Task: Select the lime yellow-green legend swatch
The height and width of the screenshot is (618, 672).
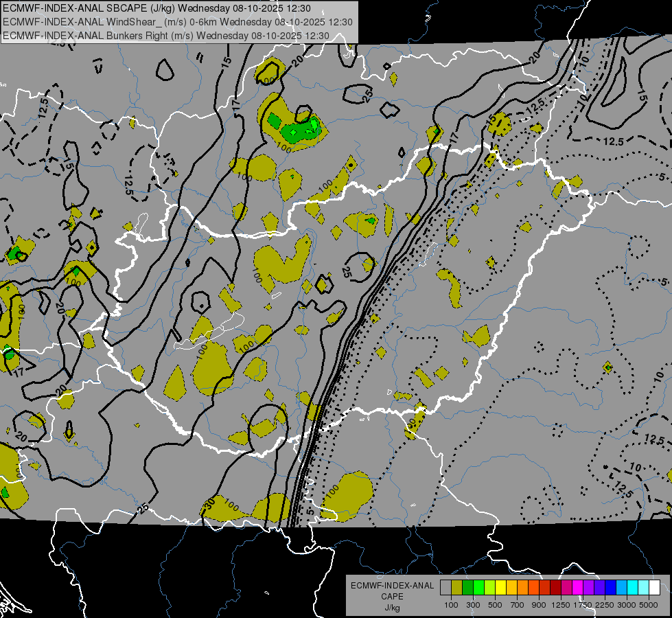Action: click(489, 588)
